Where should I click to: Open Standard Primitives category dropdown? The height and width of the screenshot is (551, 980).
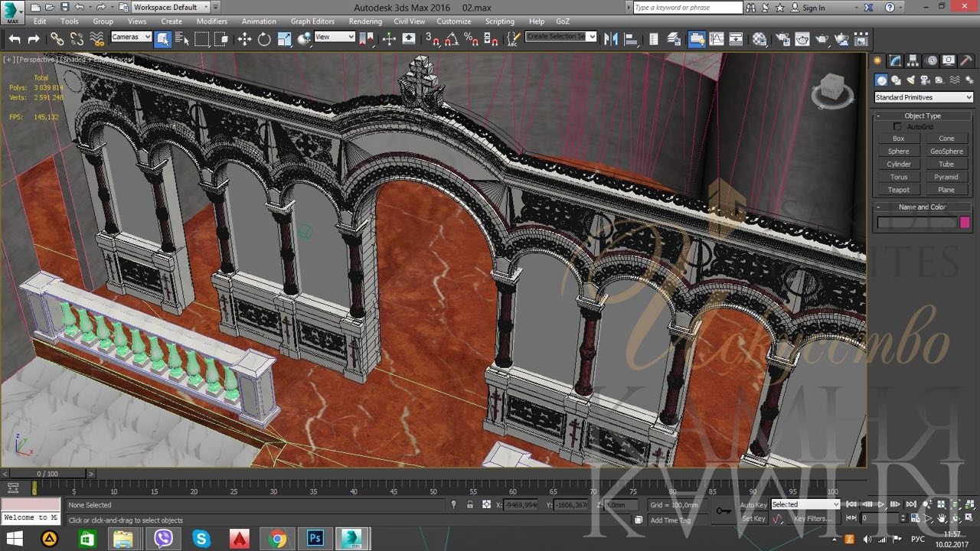coord(923,97)
